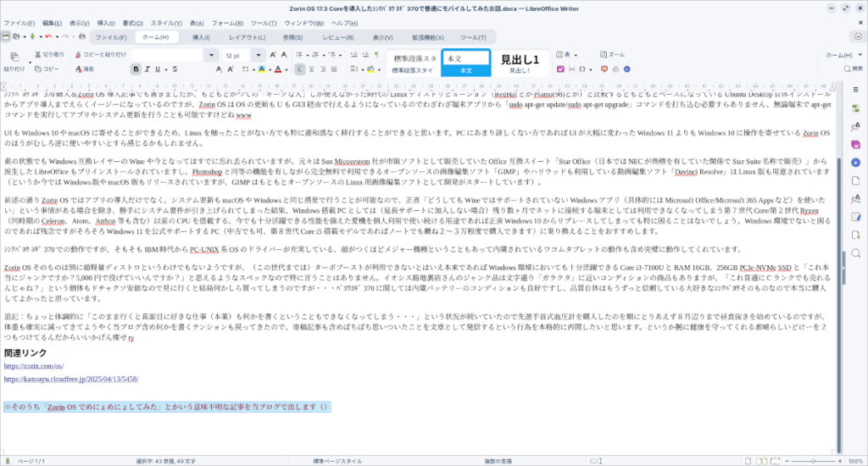Open underline style dropdown arrow
Image resolution: width=868 pixels, height=466 pixels.
tap(165, 69)
